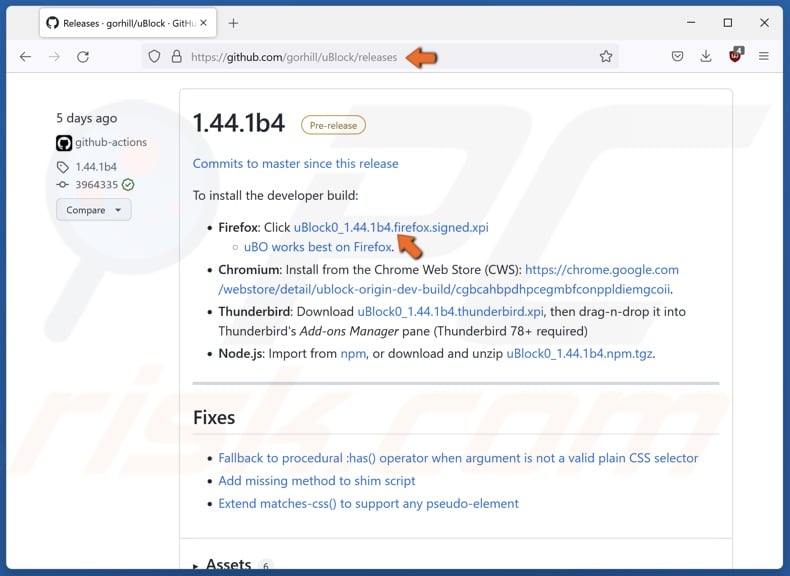Show the downloads panel

[706, 56]
